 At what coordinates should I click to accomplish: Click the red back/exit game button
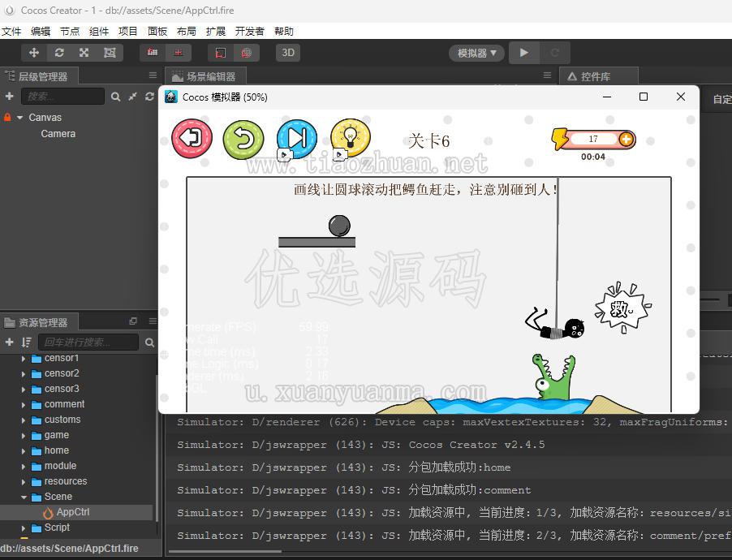(x=192, y=138)
